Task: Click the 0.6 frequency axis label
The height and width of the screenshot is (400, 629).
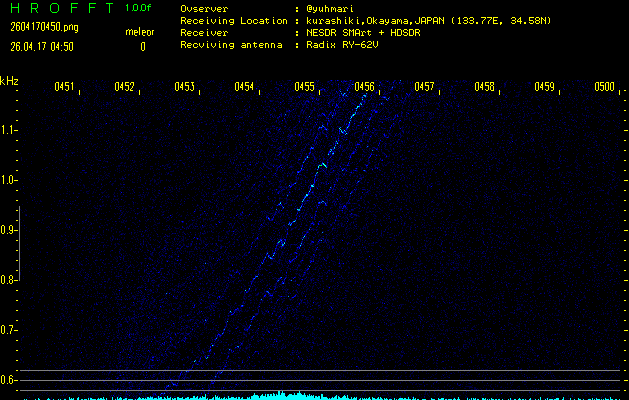Action: [9, 380]
